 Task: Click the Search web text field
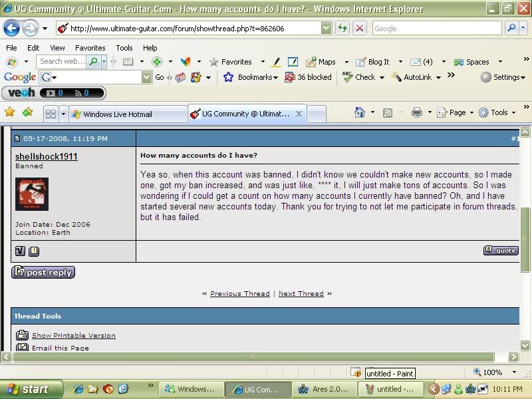[x=61, y=61]
